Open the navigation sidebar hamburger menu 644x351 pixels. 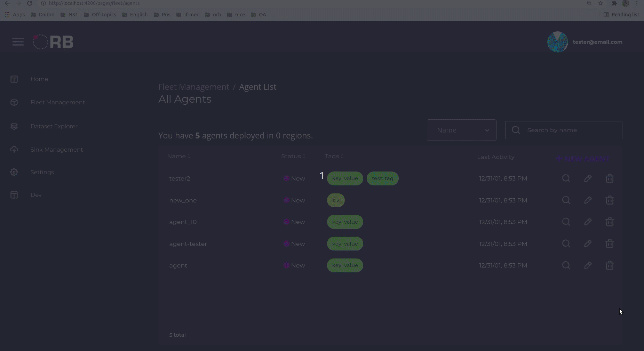tap(18, 41)
